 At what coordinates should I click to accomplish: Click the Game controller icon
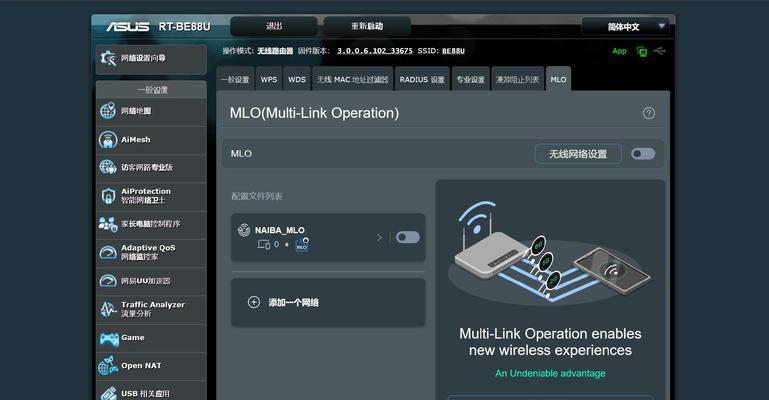pos(109,338)
